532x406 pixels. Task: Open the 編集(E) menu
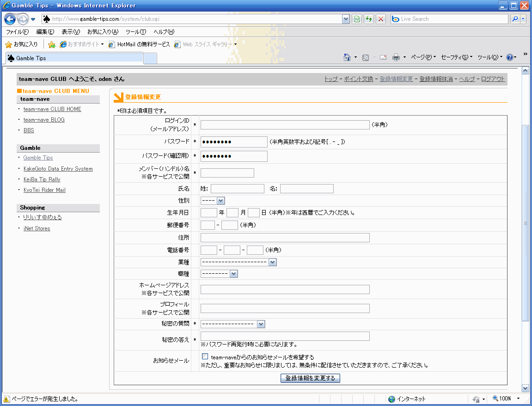click(45, 32)
